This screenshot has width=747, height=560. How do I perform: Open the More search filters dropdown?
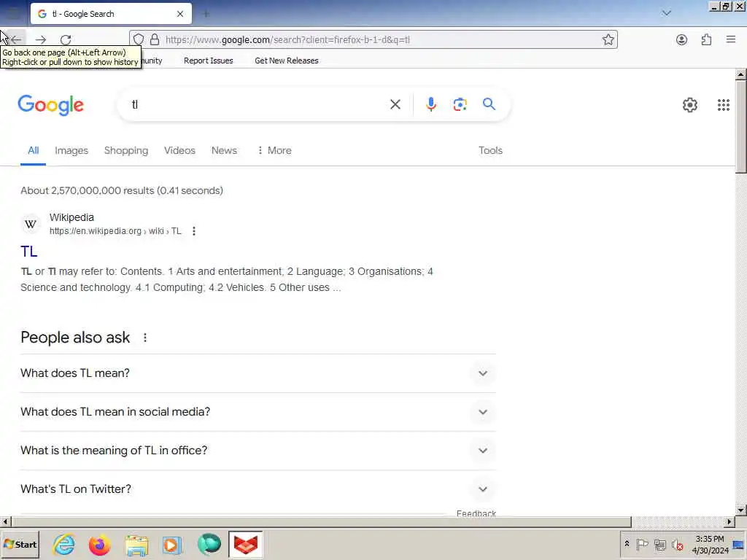point(274,150)
